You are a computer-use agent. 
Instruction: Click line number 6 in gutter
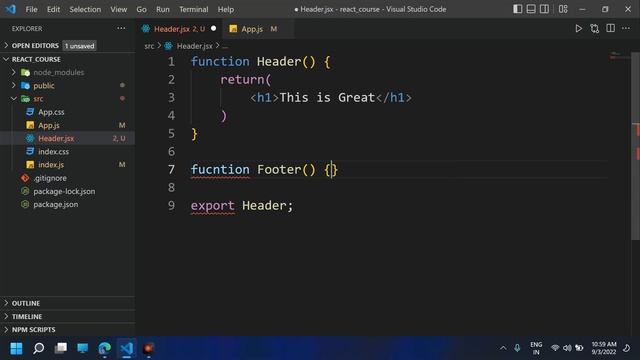coord(171,151)
